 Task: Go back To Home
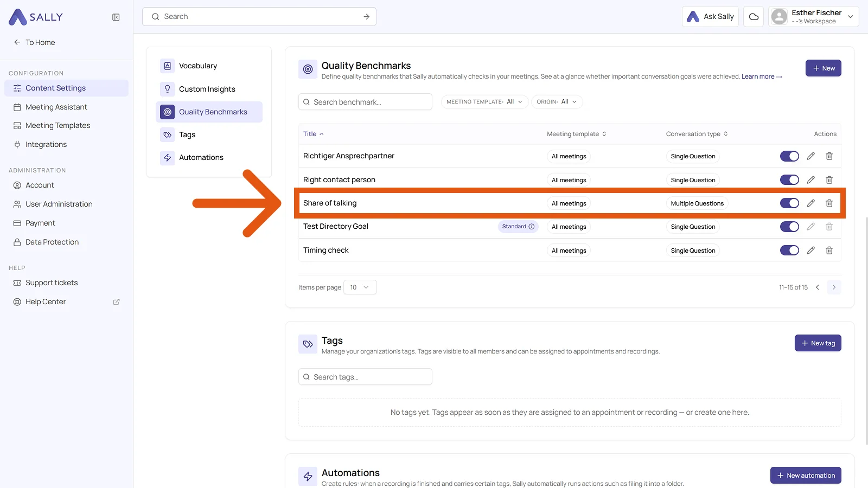coord(35,42)
